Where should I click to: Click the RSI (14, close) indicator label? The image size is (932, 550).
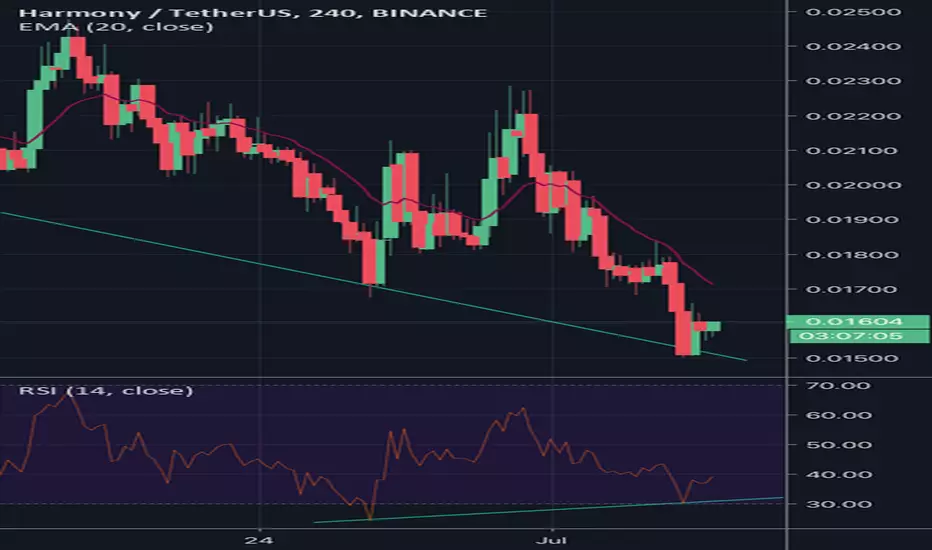106,391
